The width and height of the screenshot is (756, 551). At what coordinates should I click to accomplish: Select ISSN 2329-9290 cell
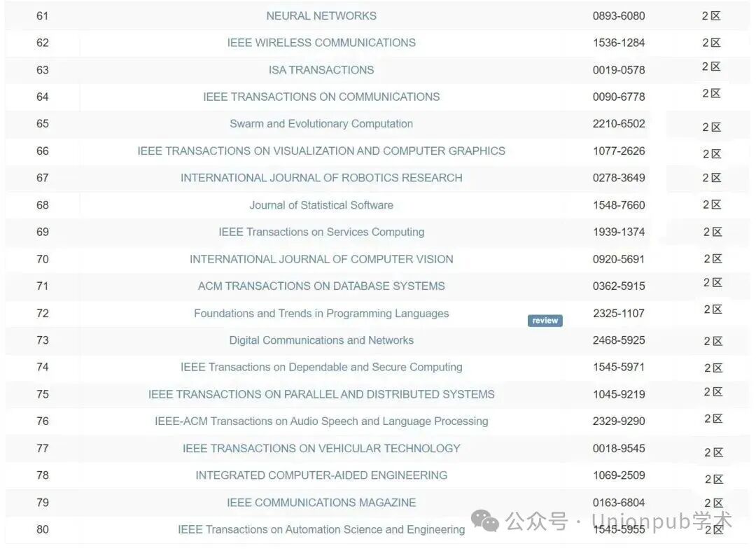(x=619, y=421)
